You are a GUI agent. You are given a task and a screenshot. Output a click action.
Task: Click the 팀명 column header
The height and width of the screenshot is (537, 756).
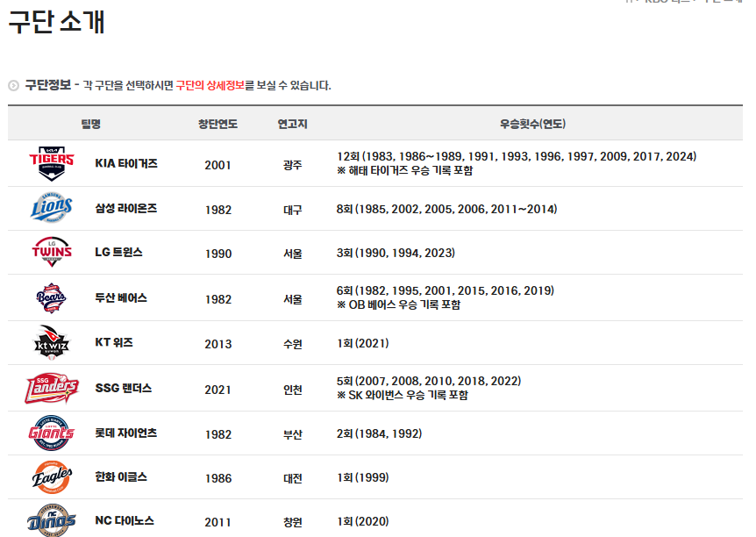(90, 124)
